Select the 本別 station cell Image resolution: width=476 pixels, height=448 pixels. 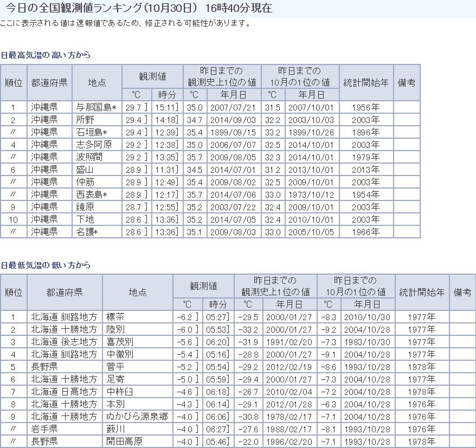point(138,404)
